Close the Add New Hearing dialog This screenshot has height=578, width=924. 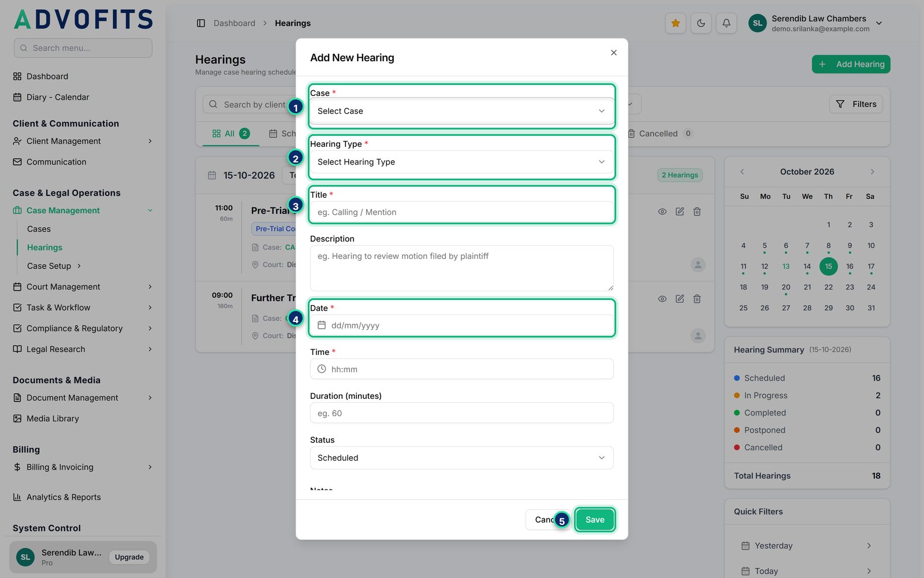point(614,53)
